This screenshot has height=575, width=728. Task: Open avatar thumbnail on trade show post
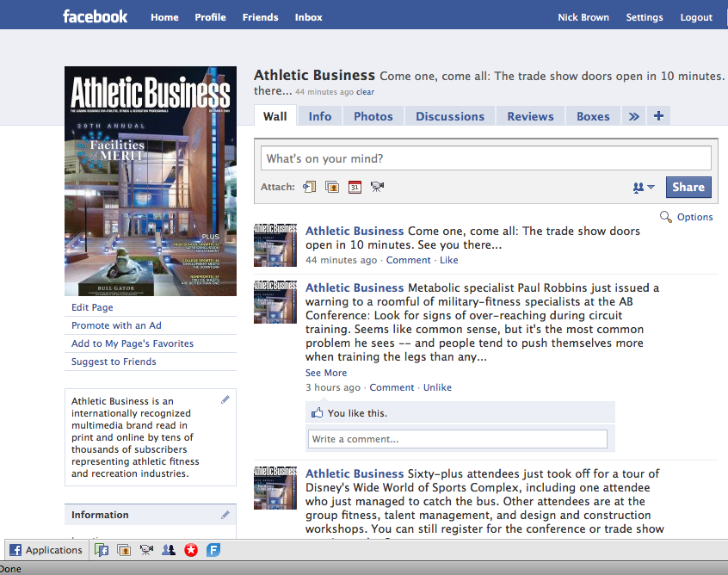point(275,245)
